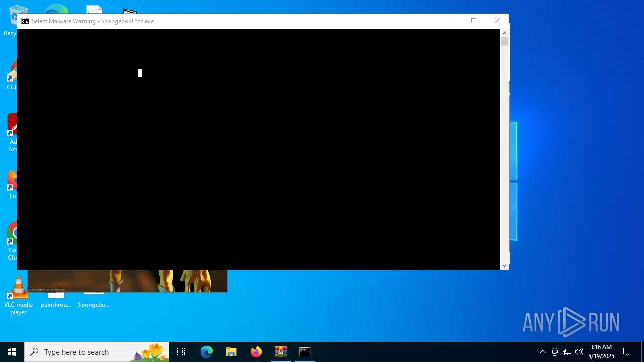Launch Firefox from the taskbar
The height and width of the screenshot is (362, 644).
(256, 352)
